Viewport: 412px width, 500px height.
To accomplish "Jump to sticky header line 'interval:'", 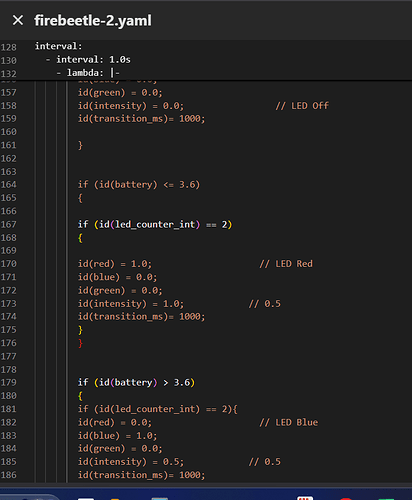I will coord(58,46).
